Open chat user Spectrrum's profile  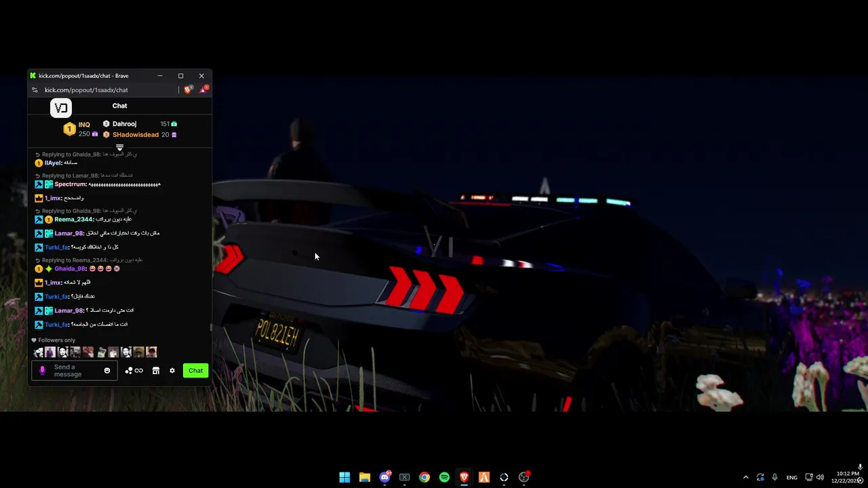pos(71,184)
